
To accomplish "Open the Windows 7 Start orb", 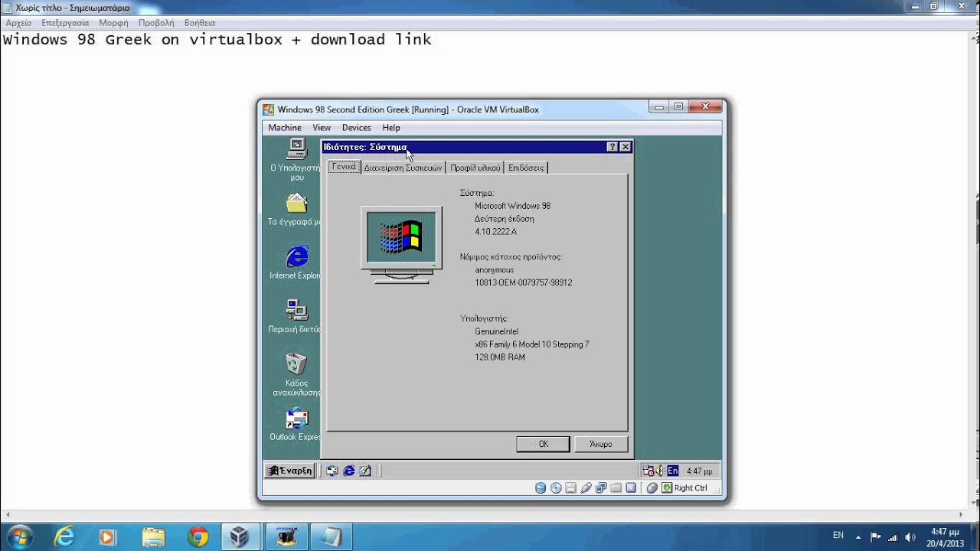I will point(18,536).
